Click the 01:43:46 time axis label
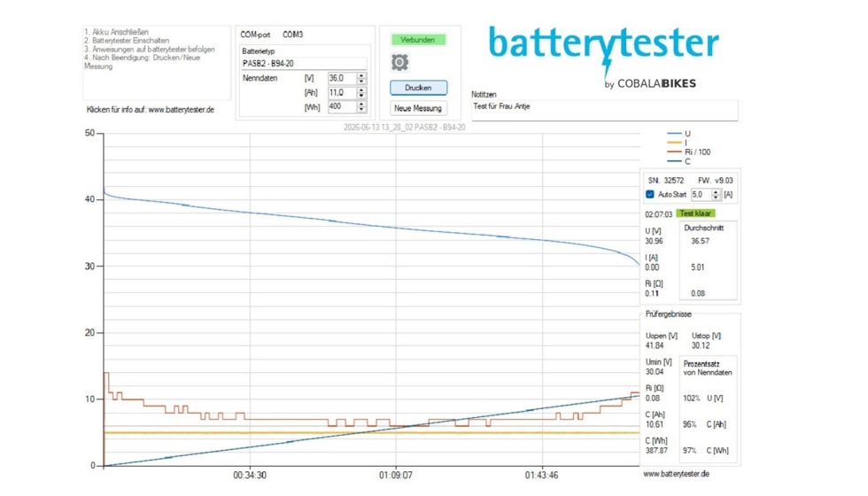The height and width of the screenshot is (496, 868). coord(541,475)
